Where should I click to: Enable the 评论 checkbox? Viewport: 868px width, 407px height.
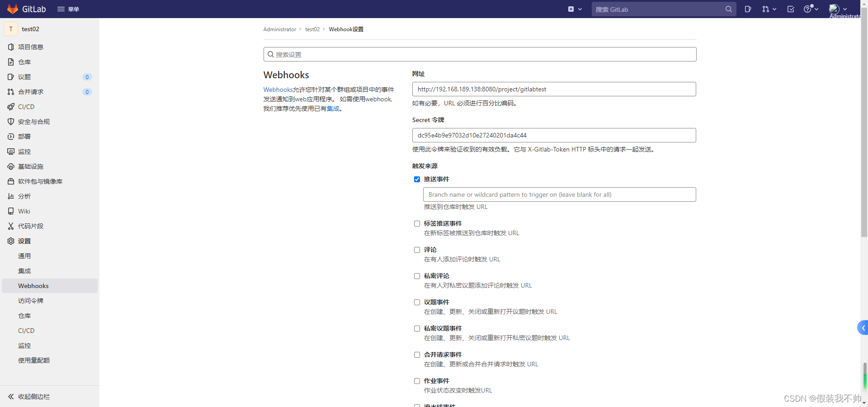pyautogui.click(x=417, y=250)
